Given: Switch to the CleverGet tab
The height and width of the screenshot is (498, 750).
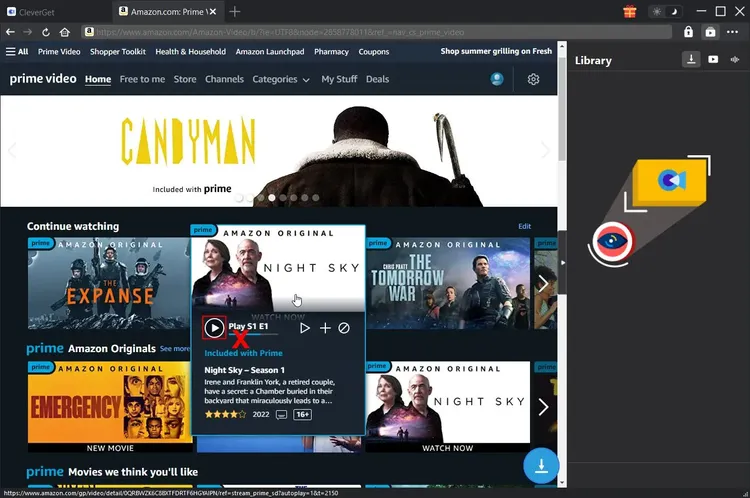Looking at the screenshot, I should [x=49, y=11].
